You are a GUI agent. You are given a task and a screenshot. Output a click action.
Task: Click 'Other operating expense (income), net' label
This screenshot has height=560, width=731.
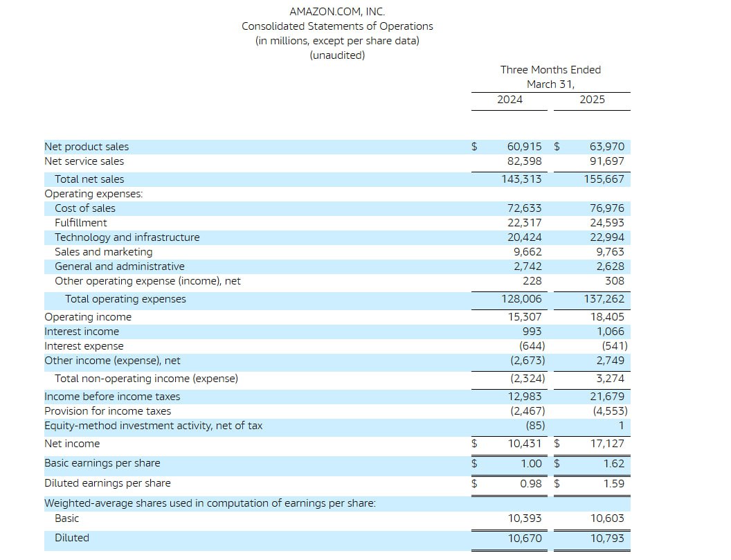pos(147,281)
